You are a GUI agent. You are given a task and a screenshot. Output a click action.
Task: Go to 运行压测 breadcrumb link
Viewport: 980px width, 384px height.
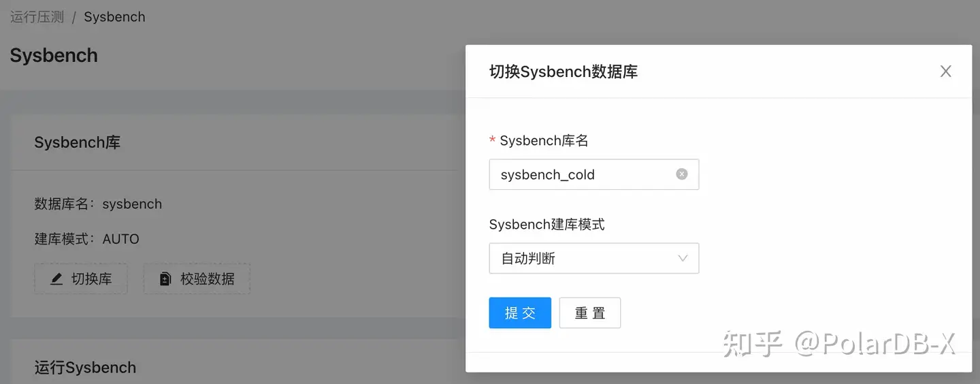[x=37, y=17]
